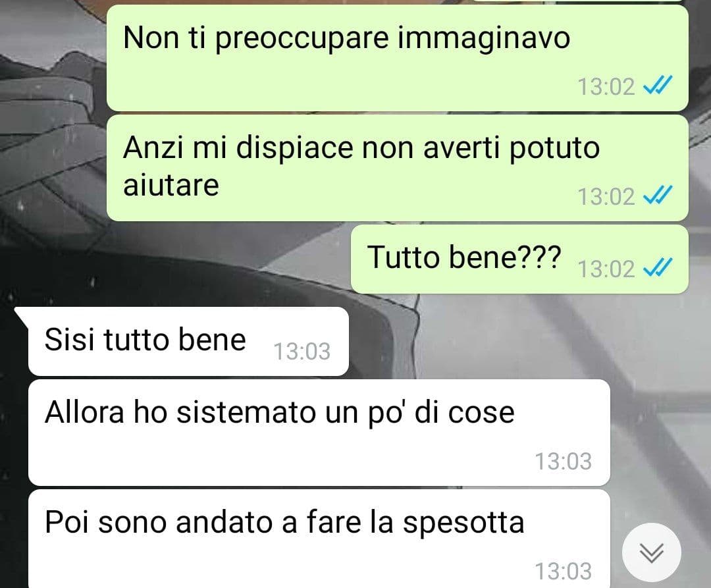Select the 'Non ti preoccupare immaginavo' message bubble
711x588 pixels.
click(397, 58)
